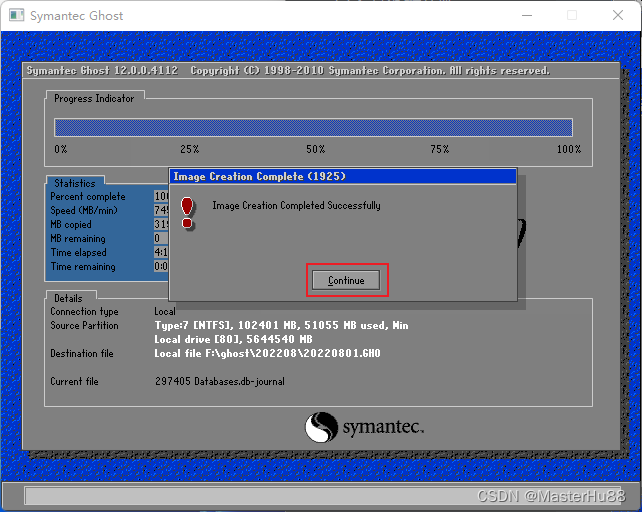The image size is (642, 512).
Task: Click the 'Symantec Ghost' window title text
Action: pyautogui.click(x=77, y=16)
